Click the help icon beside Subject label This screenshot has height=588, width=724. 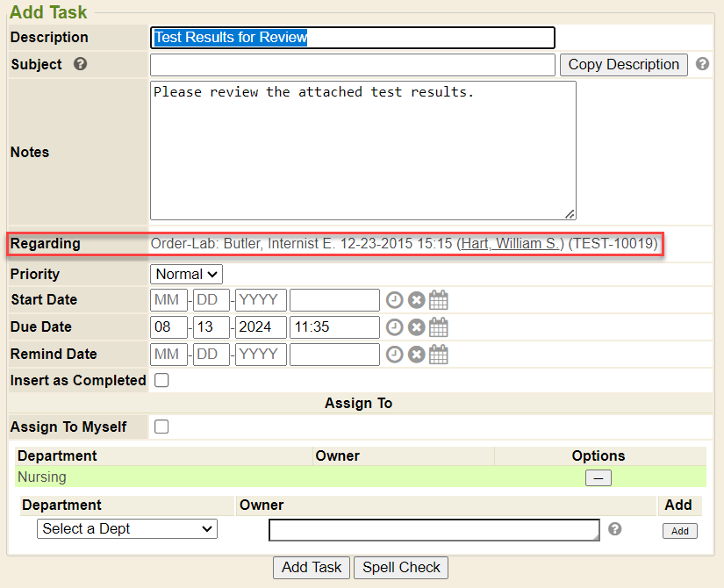pos(81,64)
